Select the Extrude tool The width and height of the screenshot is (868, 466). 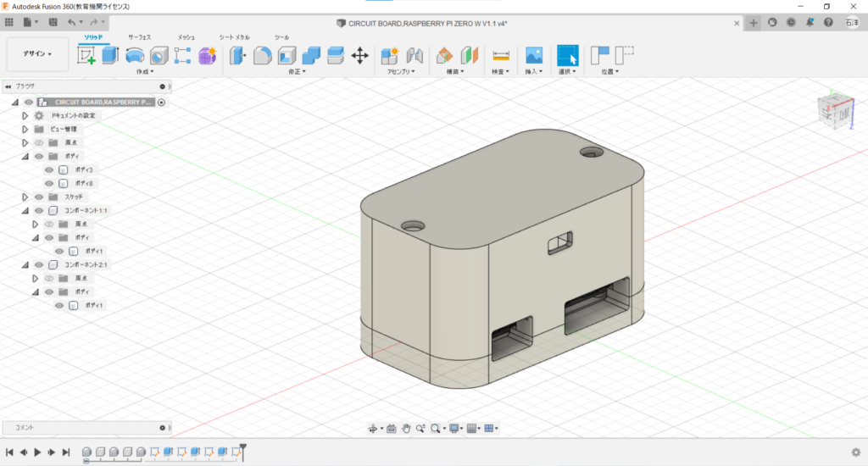[111, 55]
